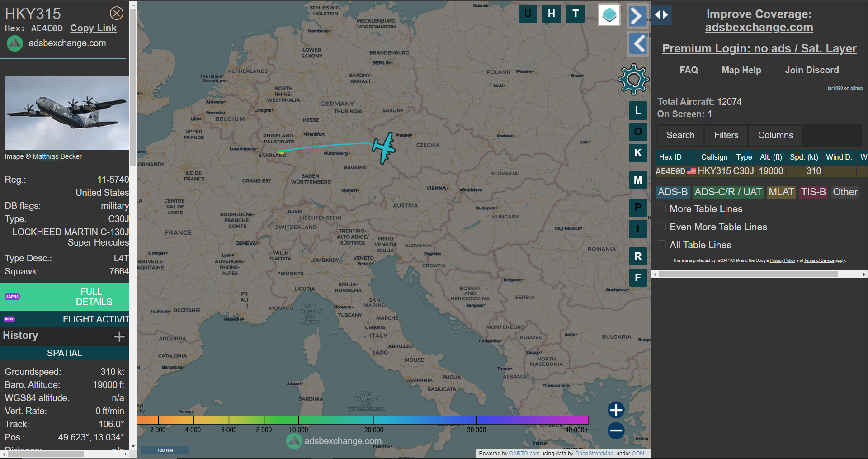868x459 pixels.
Task: Click the Copy Link link
Action: [x=93, y=28]
